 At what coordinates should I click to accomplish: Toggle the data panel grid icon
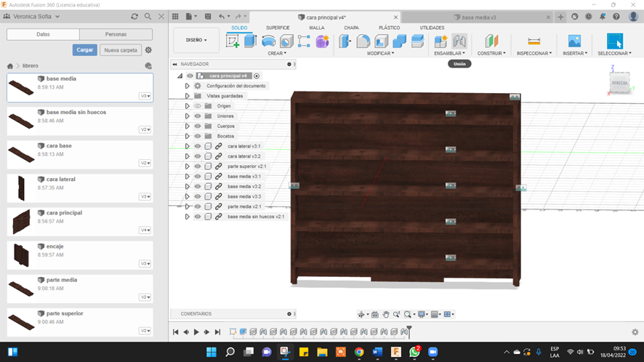(175, 17)
